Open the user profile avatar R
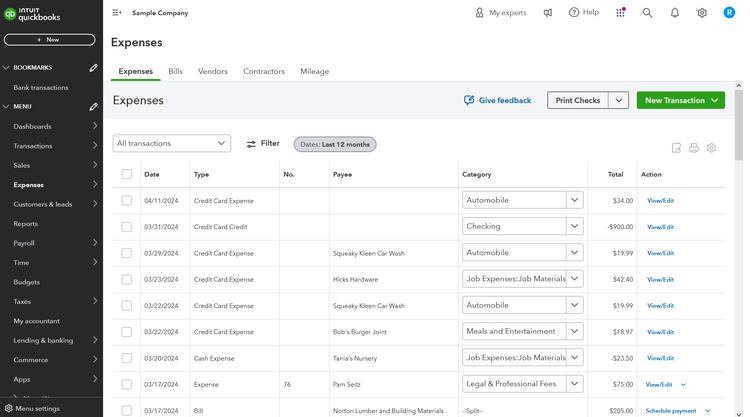The height and width of the screenshot is (417, 750). [x=729, y=12]
